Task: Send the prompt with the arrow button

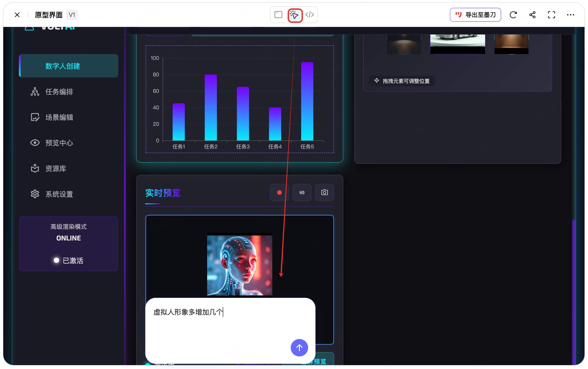Action: pos(299,348)
